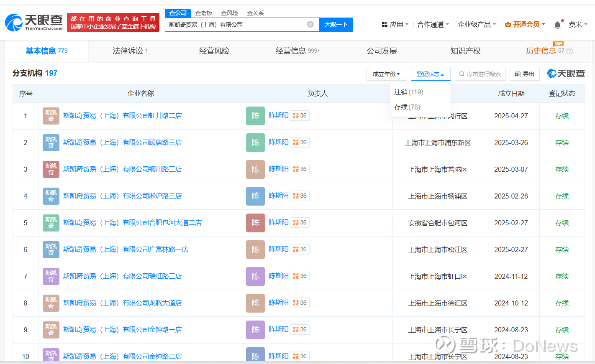Click 上海市上海市浦东新区 region cell
This screenshot has height=364, width=595.
click(438, 143)
